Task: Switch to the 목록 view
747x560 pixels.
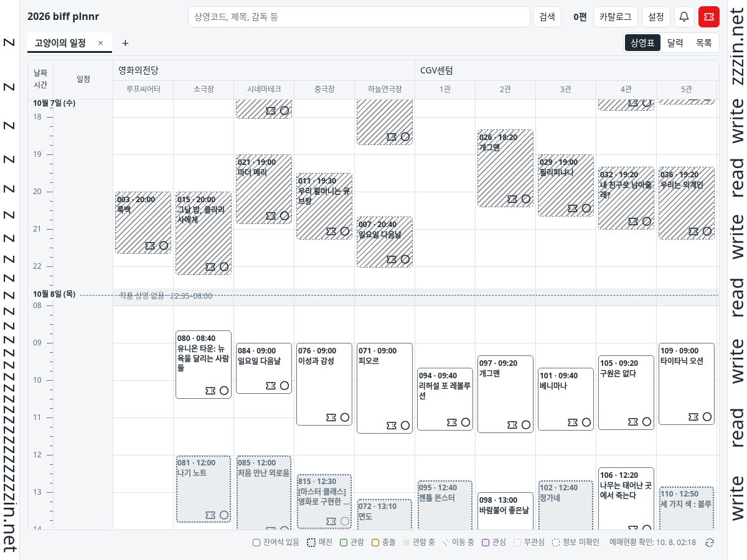Action: (704, 43)
